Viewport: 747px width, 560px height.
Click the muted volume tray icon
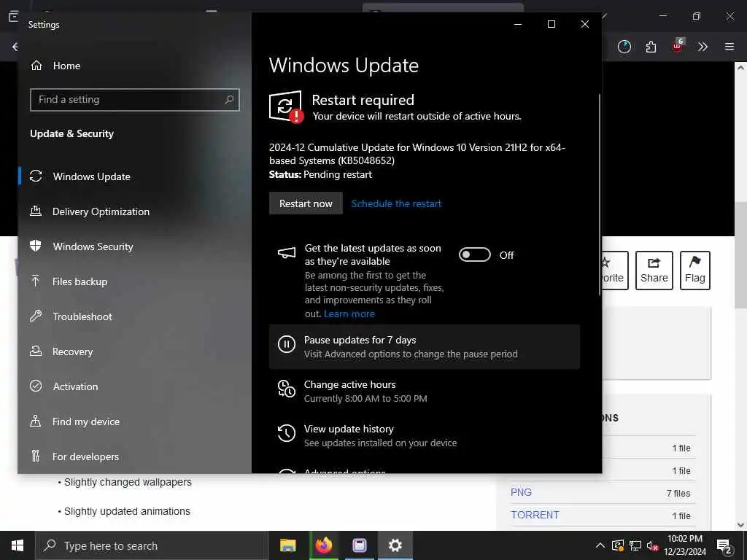[652, 546]
